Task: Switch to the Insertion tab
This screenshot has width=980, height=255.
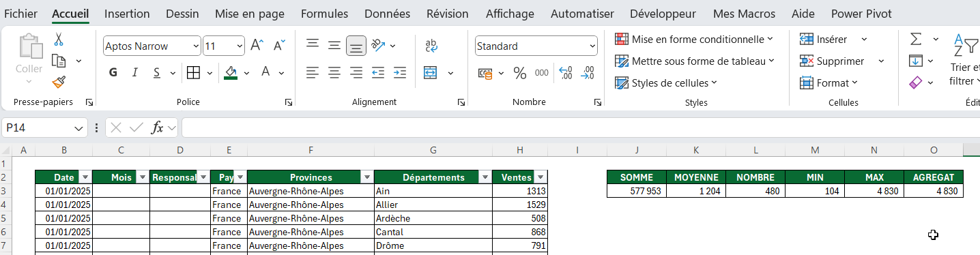Action: tap(127, 14)
